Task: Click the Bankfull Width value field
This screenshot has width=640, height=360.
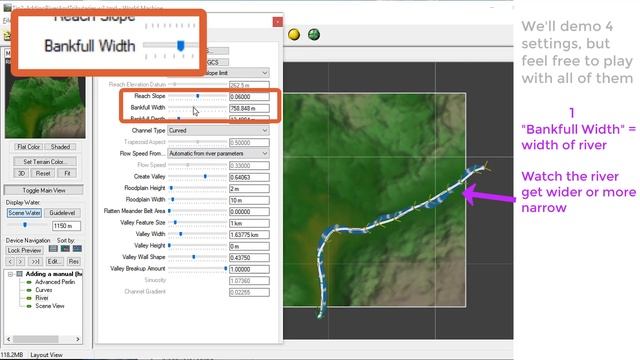Action: tap(249, 109)
